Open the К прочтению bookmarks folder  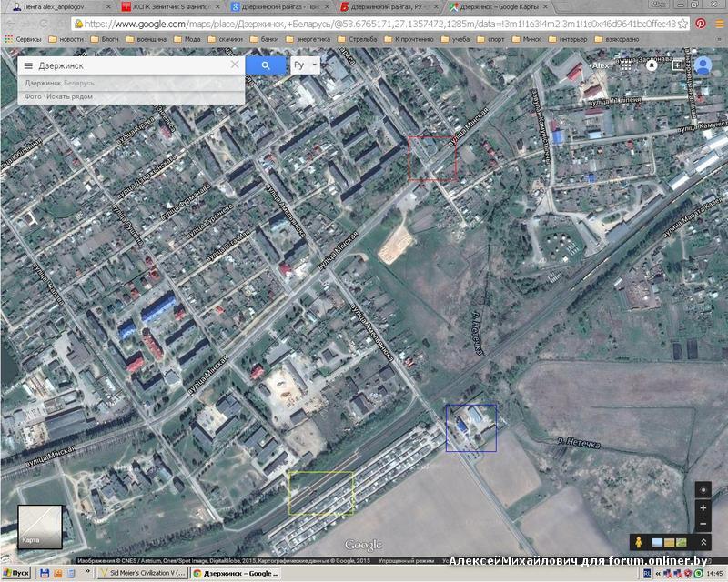409,39
